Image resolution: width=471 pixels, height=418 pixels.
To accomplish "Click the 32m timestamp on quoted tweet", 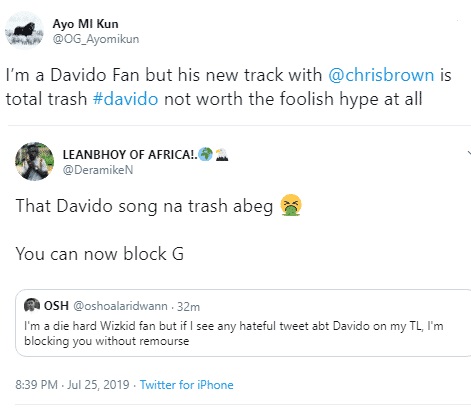I will pos(188,307).
